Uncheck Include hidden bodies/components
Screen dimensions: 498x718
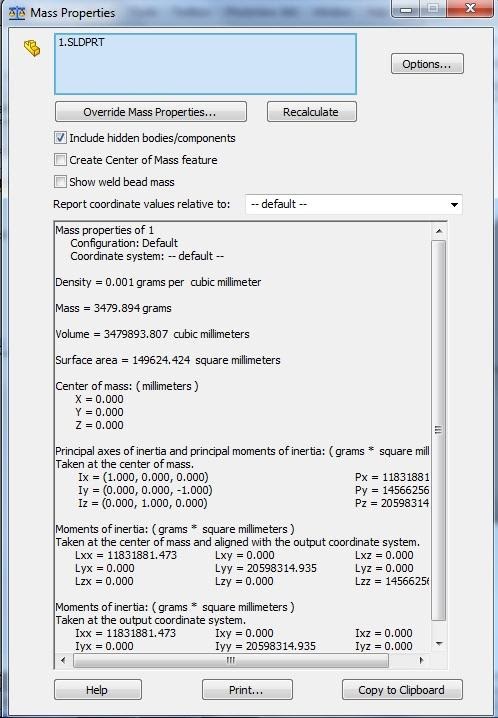point(60,138)
